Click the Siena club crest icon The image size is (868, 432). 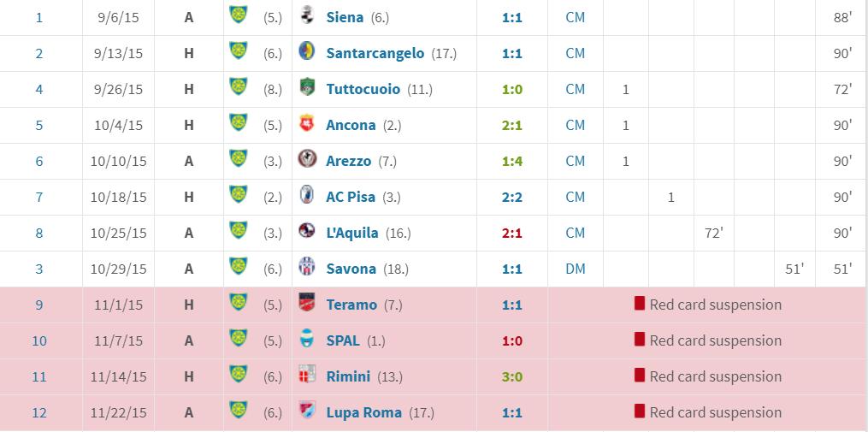[307, 16]
